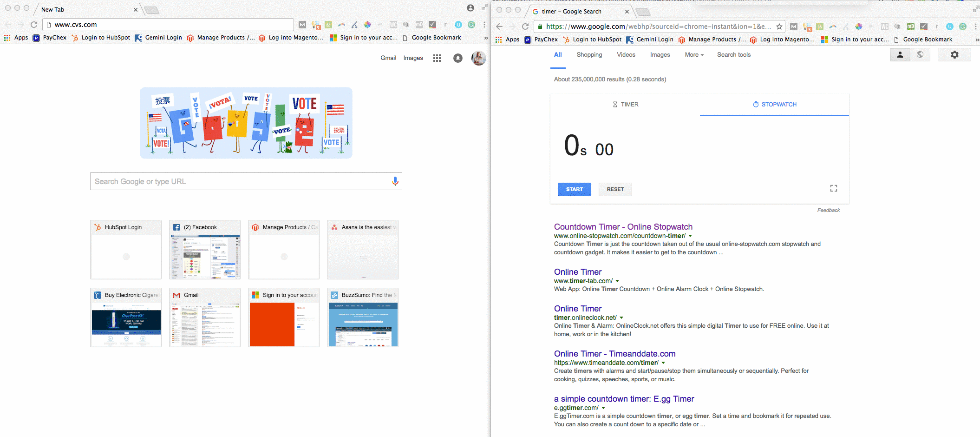980x437 pixels.
Task: Open the lightbulb extension with badge 3
Action: click(x=808, y=27)
